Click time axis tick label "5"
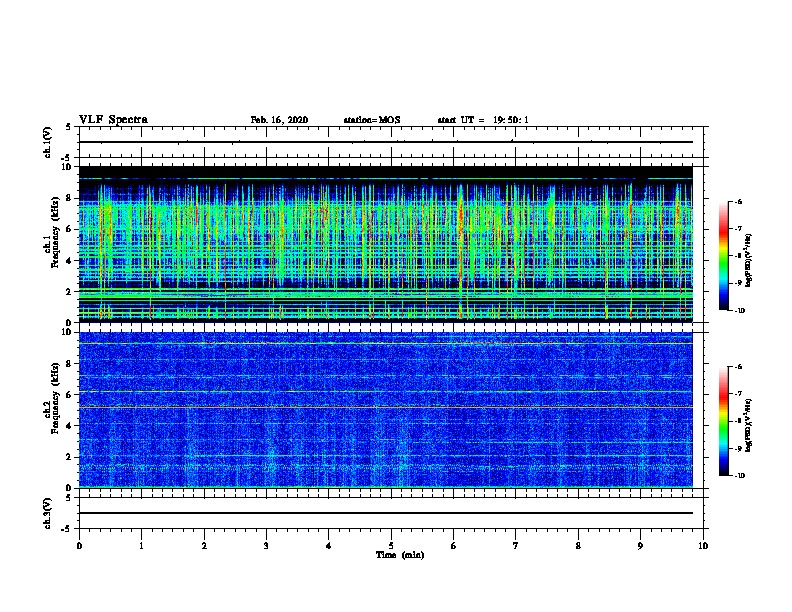792x612 pixels. coord(391,546)
